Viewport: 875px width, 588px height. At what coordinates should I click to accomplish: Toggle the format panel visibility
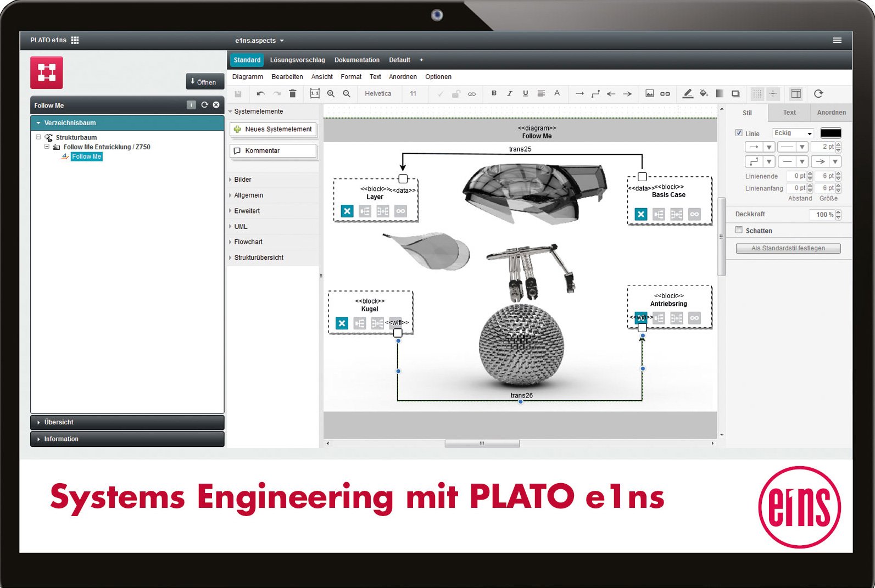796,94
